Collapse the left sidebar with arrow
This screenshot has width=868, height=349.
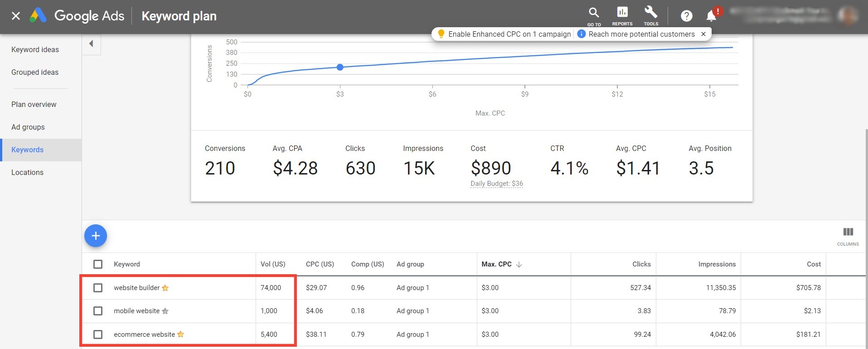point(91,44)
